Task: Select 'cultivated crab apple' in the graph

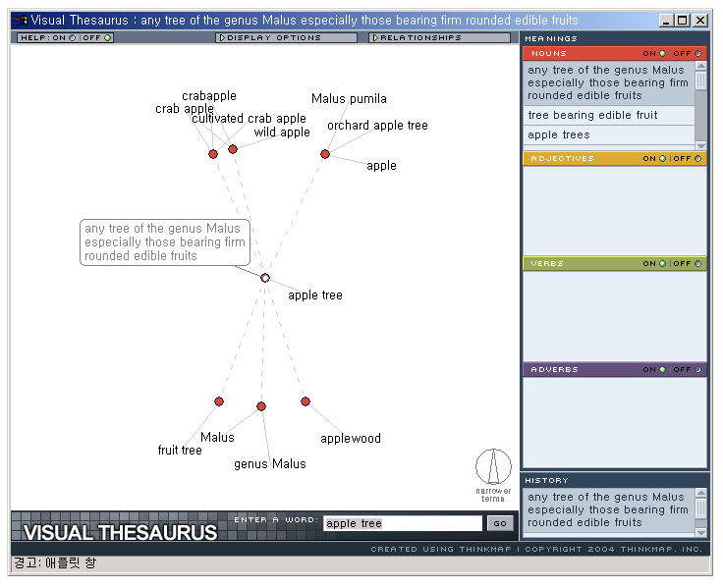Action: coord(249,119)
